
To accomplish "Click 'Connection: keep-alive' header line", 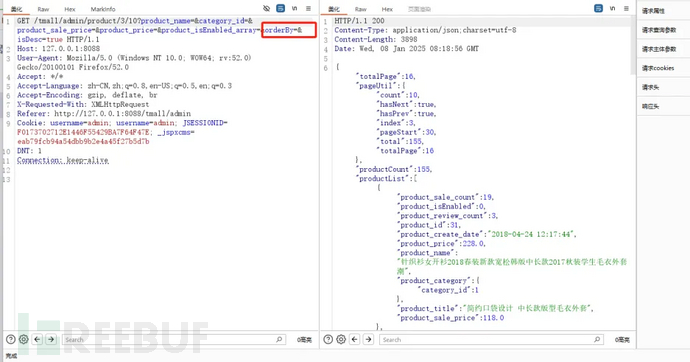I will pyautogui.click(x=62, y=160).
